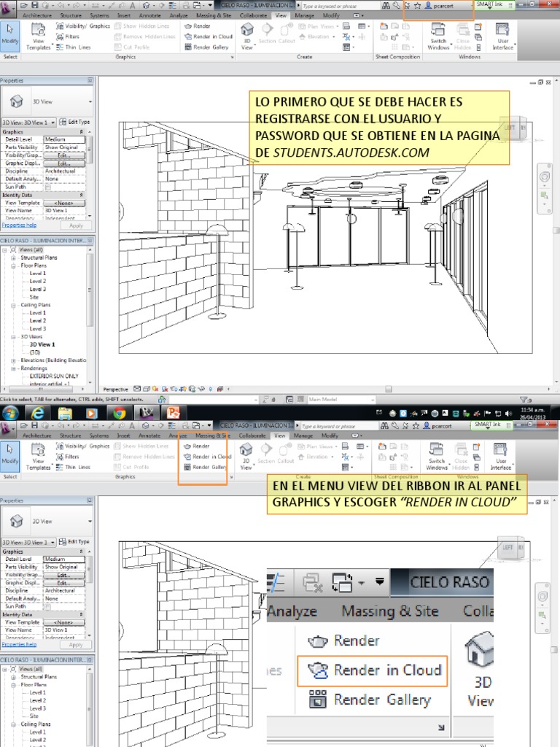Viewport: 560px width, 747px height.
Task: Select Site under Floor Plans in top browser
Action: tap(34, 297)
